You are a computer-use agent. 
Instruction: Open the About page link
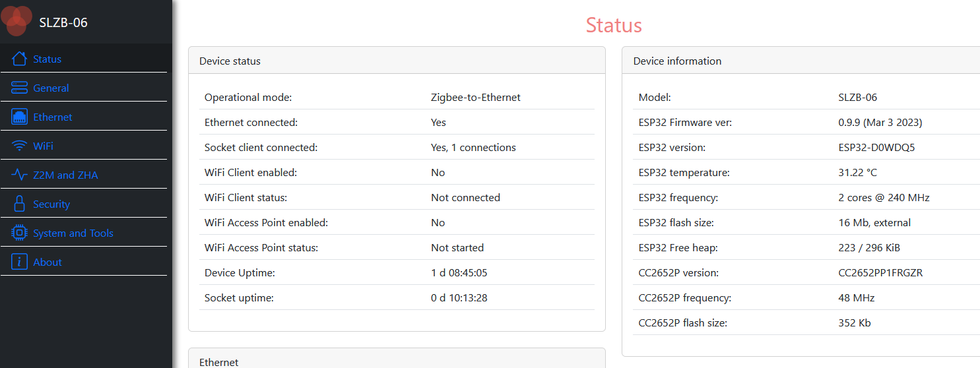tap(48, 262)
